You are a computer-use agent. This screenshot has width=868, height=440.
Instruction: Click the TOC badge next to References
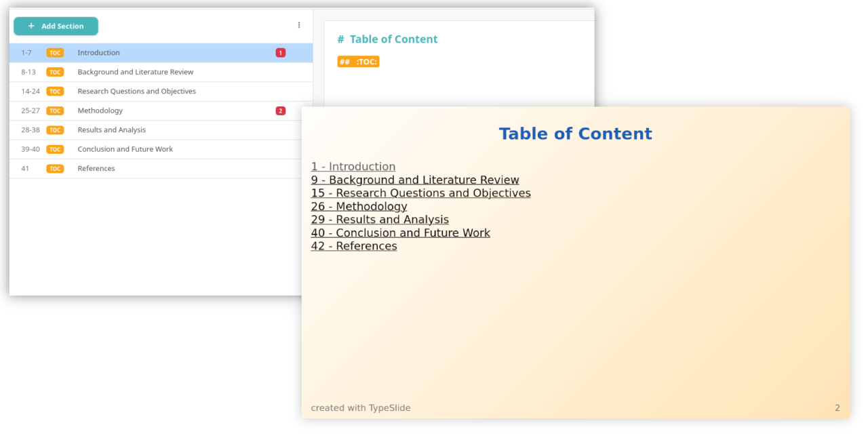[55, 169]
